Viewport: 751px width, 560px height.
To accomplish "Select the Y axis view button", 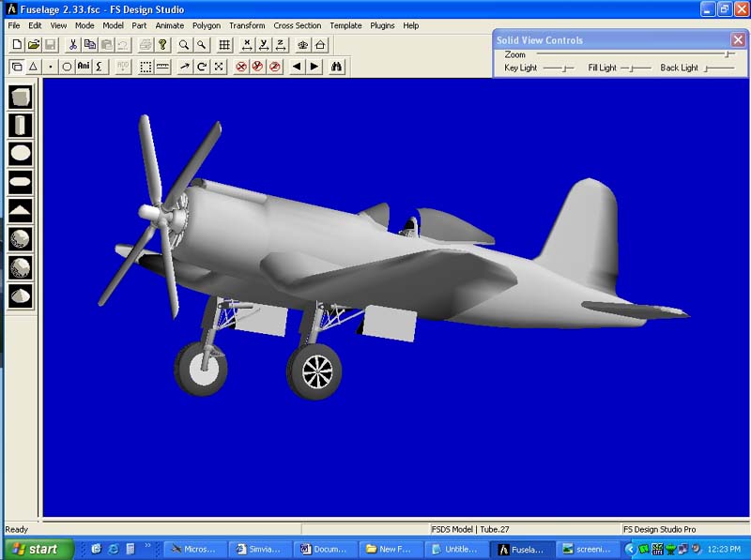I will 264,45.
